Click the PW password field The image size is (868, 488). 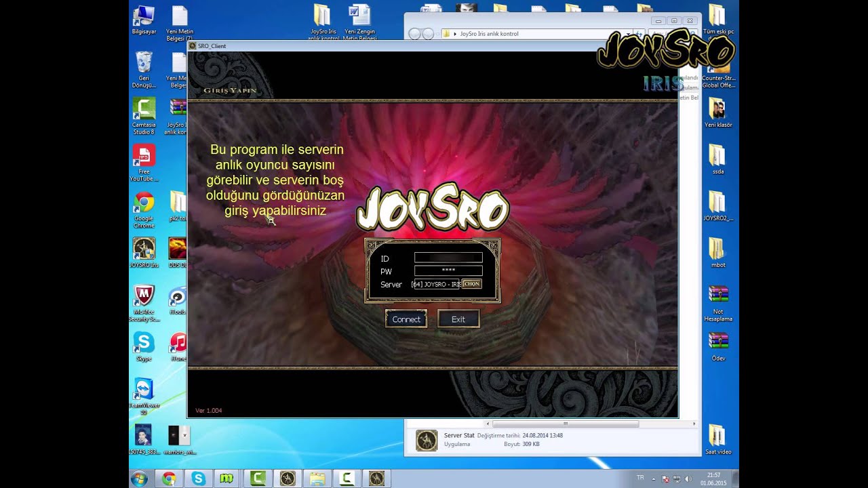[x=448, y=270]
